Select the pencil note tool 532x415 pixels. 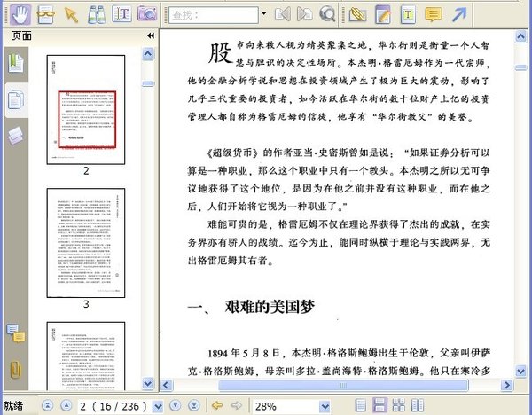point(383,14)
